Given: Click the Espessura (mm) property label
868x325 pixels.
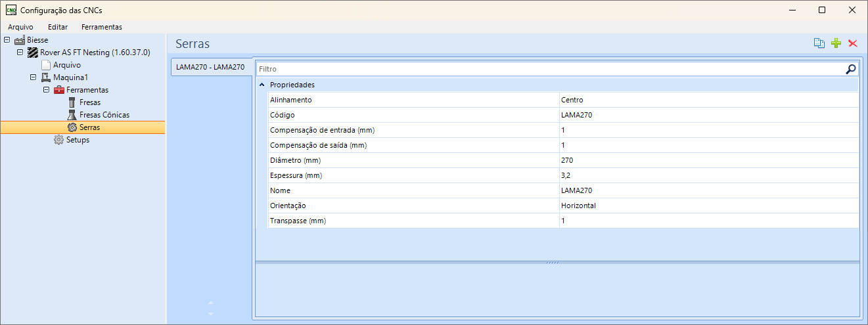Looking at the screenshot, I should pyautogui.click(x=296, y=175).
